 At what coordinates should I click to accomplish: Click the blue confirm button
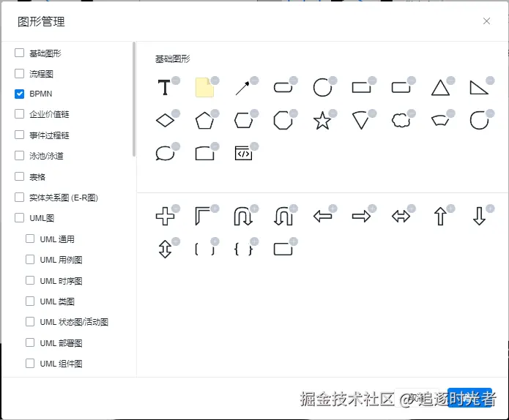[469, 397]
